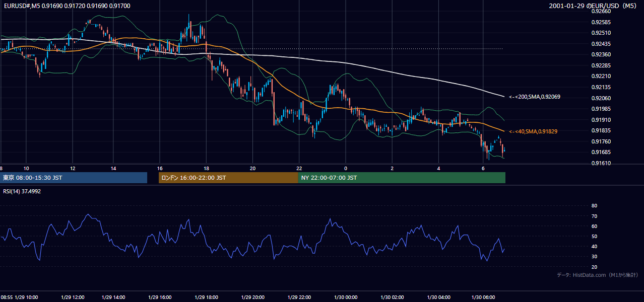Click the 1/30 06:00 date label
This screenshot has height=302, width=644.
click(x=483, y=297)
